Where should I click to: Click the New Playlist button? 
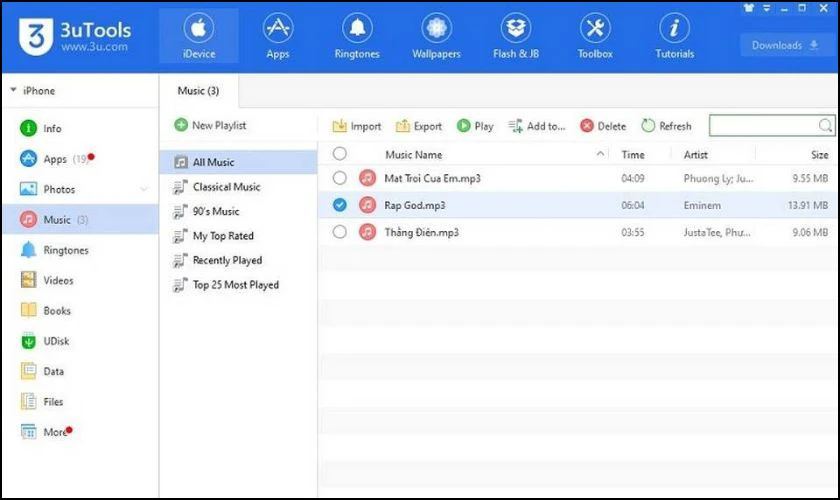(x=211, y=125)
